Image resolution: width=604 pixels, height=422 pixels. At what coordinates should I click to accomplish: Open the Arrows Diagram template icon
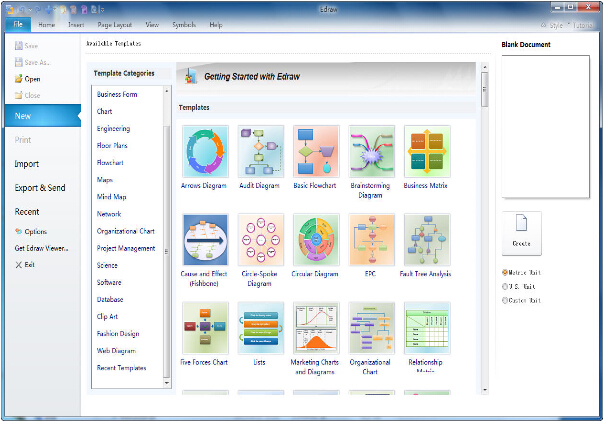click(205, 151)
